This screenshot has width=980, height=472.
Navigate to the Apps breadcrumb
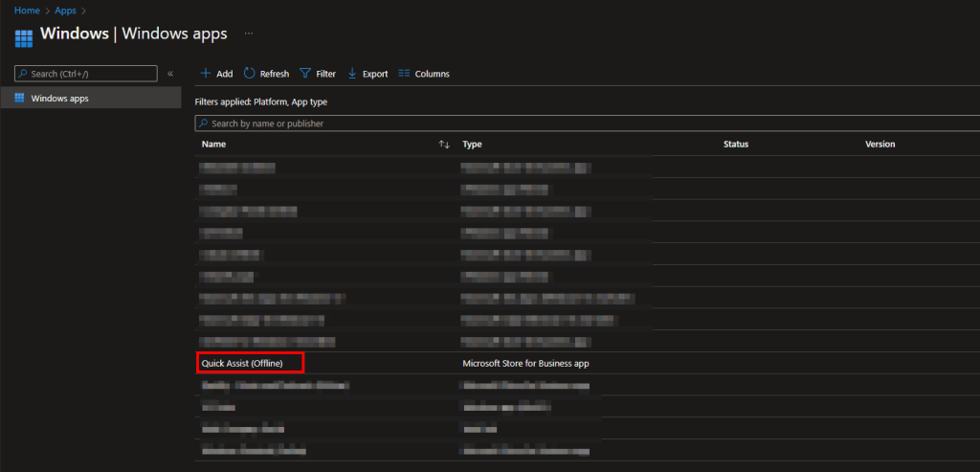coord(64,10)
